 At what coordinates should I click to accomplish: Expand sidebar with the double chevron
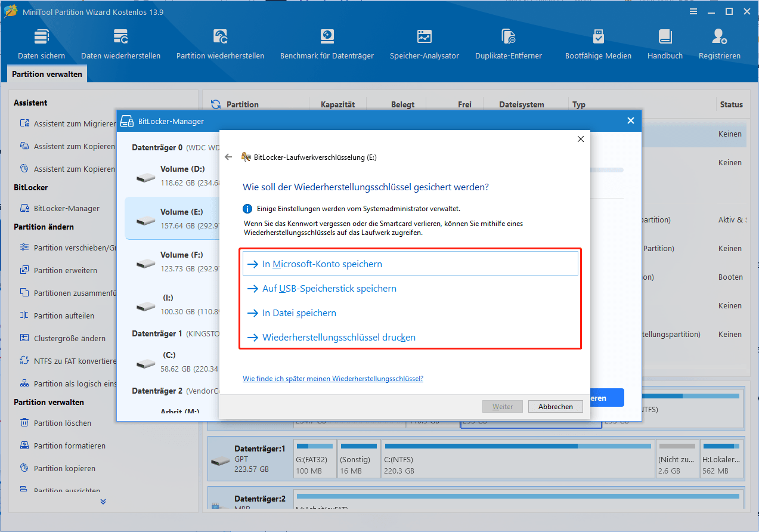103,502
